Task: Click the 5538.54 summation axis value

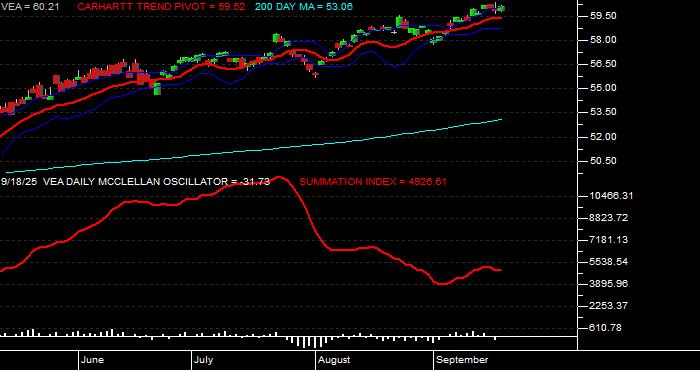Action: [x=609, y=262]
